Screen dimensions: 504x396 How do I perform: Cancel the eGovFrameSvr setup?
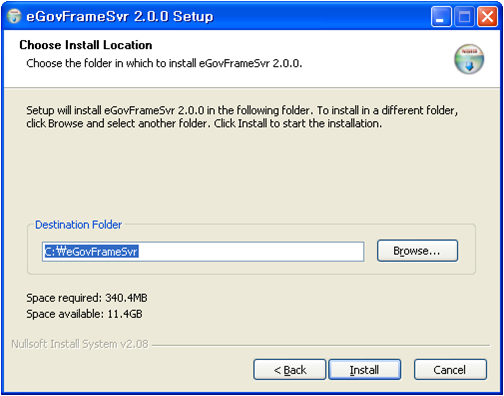(450, 370)
